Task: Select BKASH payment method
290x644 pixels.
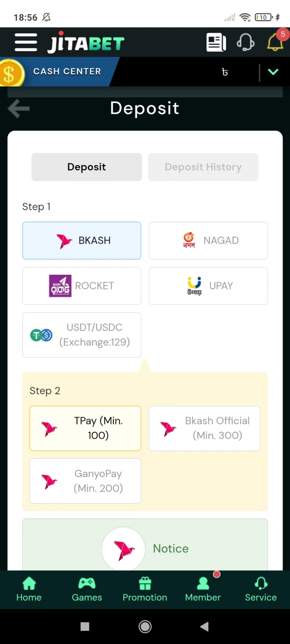Action: point(82,240)
